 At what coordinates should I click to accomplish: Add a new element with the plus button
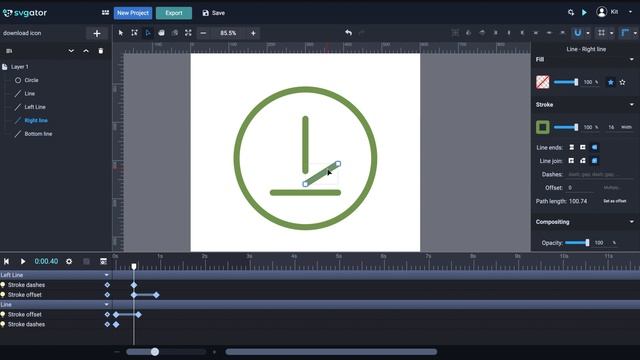(97, 33)
